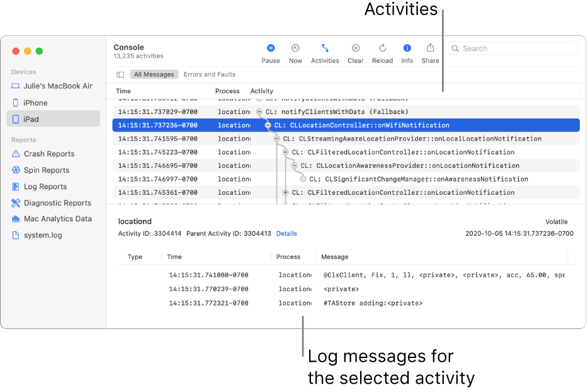Collapse CLStreamingAwareLocationProvider activity node
This screenshot has height=392, width=588.
tap(277, 139)
